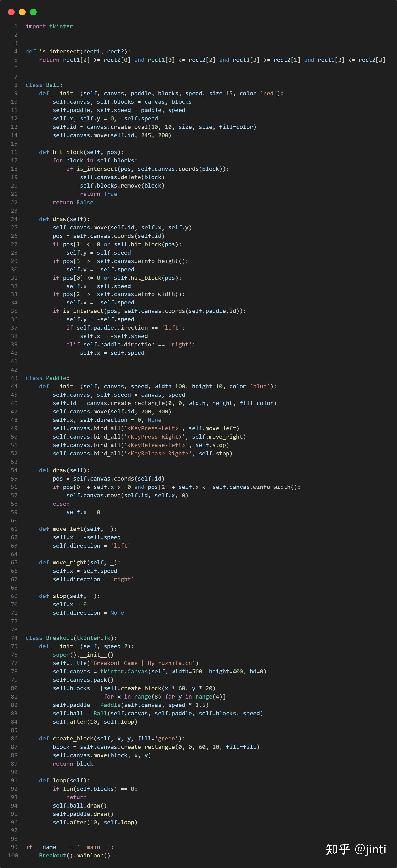The width and height of the screenshot is (397, 868).
Task: Click the '<KeyRelease-Right>' binding line
Action: pyautogui.click(x=143, y=454)
